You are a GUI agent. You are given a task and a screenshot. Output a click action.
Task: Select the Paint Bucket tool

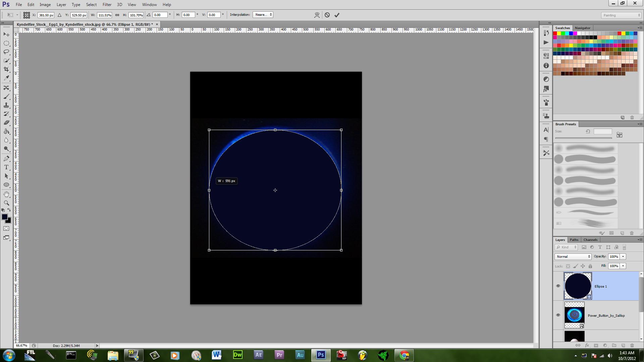[x=6, y=131]
